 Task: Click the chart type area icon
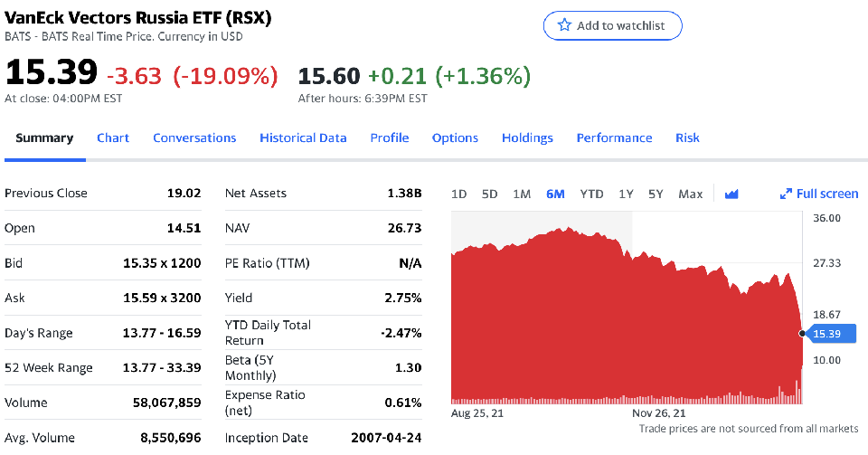[x=731, y=194]
